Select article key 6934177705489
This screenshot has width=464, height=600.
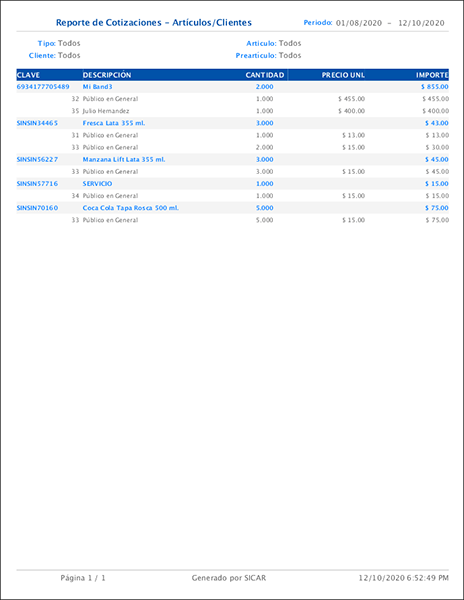(43, 87)
